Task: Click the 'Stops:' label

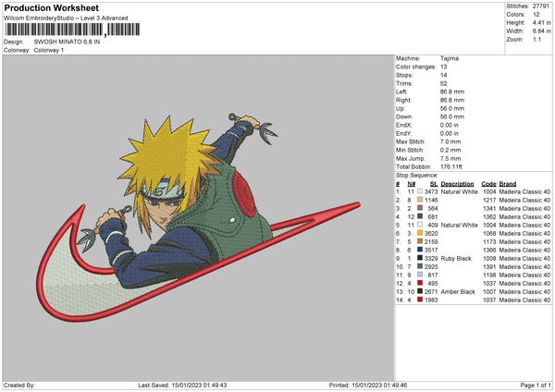Action: [404, 75]
